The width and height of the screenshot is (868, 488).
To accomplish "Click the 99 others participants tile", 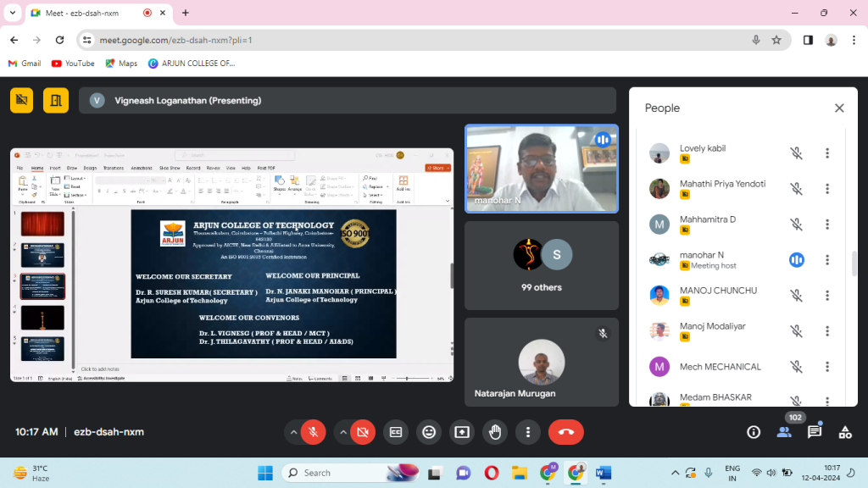I will tap(542, 265).
